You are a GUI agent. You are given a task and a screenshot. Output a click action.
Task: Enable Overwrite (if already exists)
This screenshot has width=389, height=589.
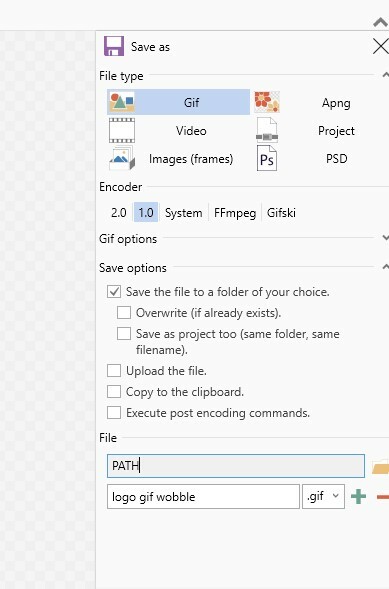pyautogui.click(x=124, y=313)
